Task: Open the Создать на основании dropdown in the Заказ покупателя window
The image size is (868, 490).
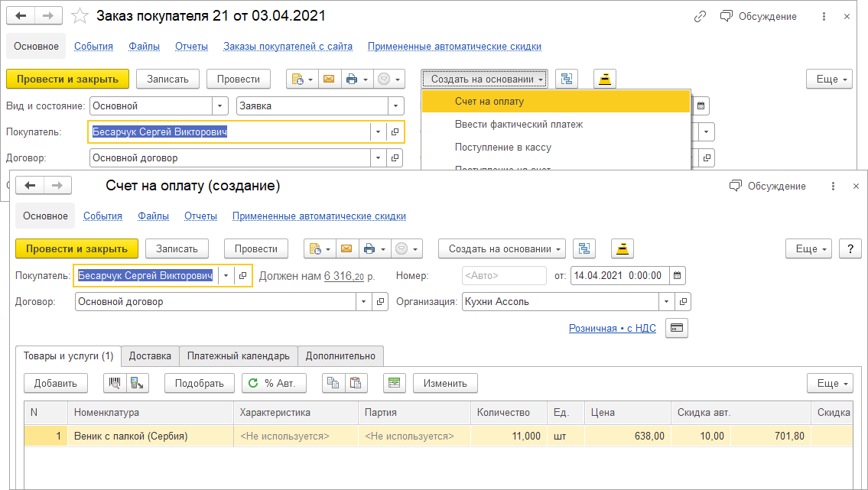Action: click(x=485, y=79)
